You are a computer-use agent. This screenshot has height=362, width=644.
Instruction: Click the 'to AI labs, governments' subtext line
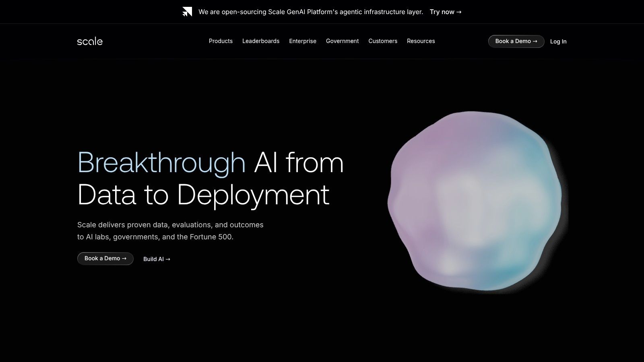pos(155,237)
